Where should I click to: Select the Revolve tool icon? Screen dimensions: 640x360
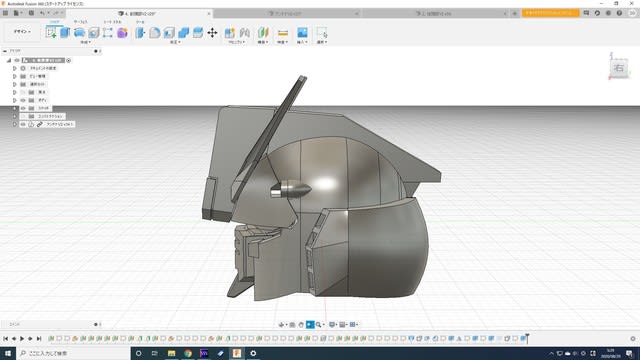[79, 33]
